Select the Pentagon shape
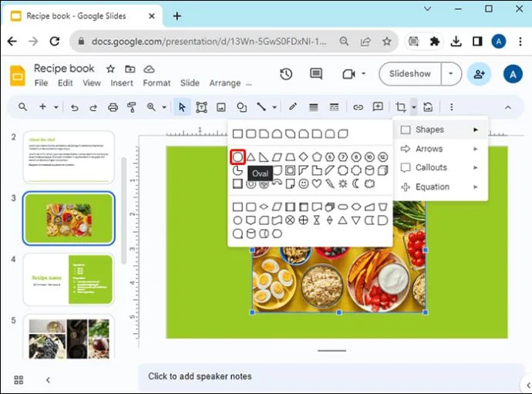Image resolution: width=532 pixels, height=394 pixels. pyautogui.click(x=317, y=157)
